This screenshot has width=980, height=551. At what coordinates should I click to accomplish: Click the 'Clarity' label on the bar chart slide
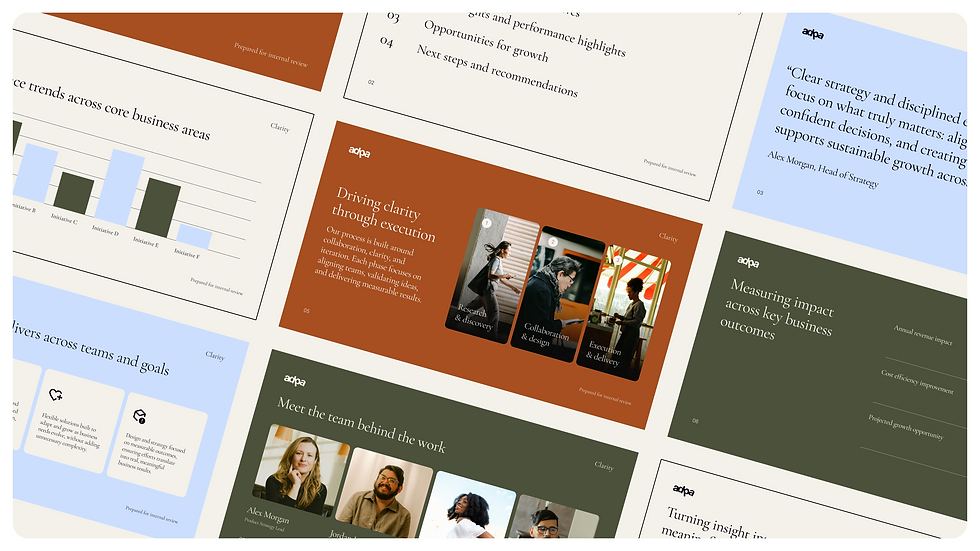[280, 127]
